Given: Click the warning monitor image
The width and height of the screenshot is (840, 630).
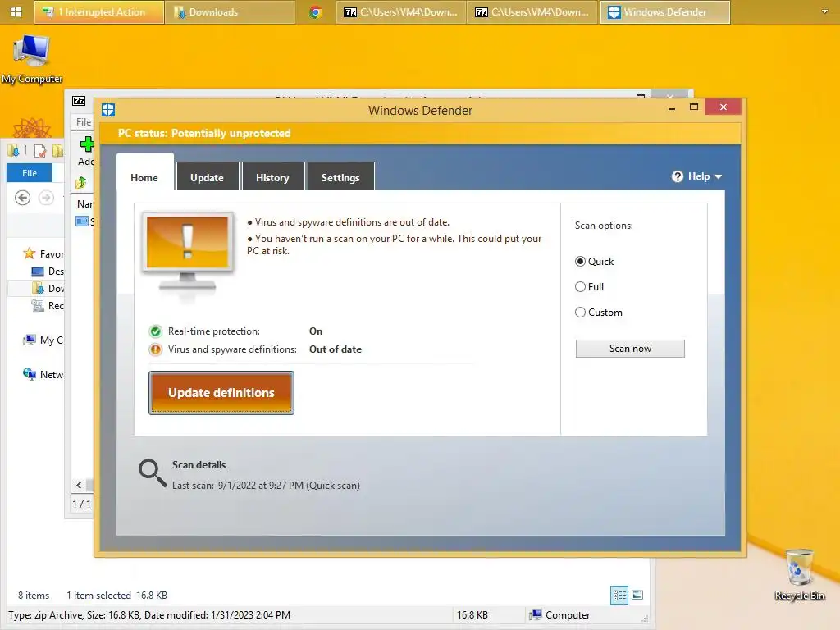Looking at the screenshot, I should [188, 253].
